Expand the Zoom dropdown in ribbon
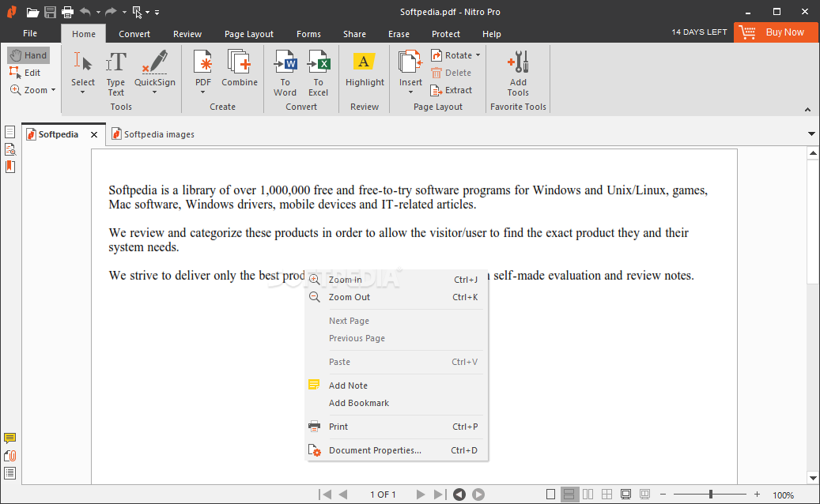820x504 pixels. (54, 90)
